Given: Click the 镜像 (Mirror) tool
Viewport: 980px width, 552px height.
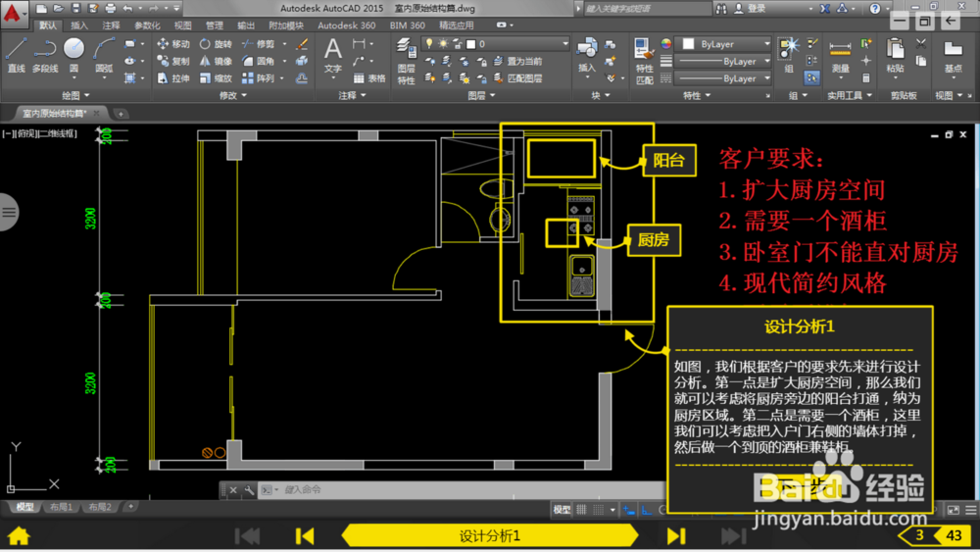Looking at the screenshot, I should [216, 61].
